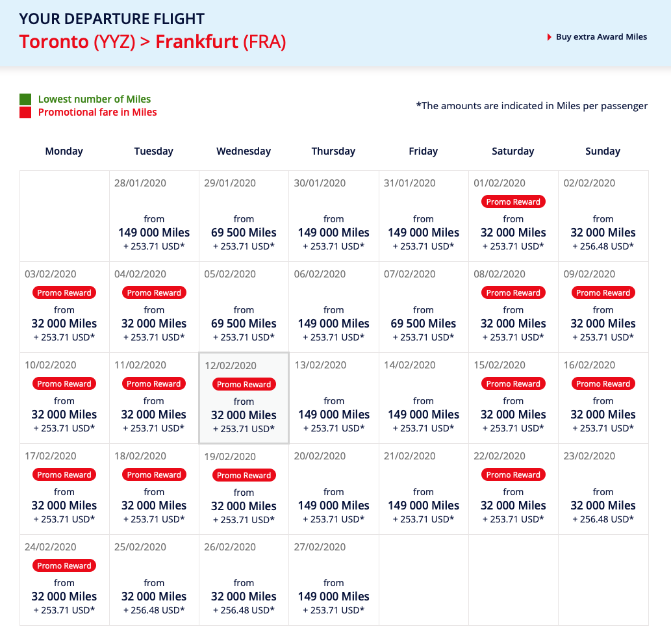Select the 29/01/2020 fare of 69 500 Miles
Image resolution: width=671 pixels, height=644 pixels.
point(244,232)
